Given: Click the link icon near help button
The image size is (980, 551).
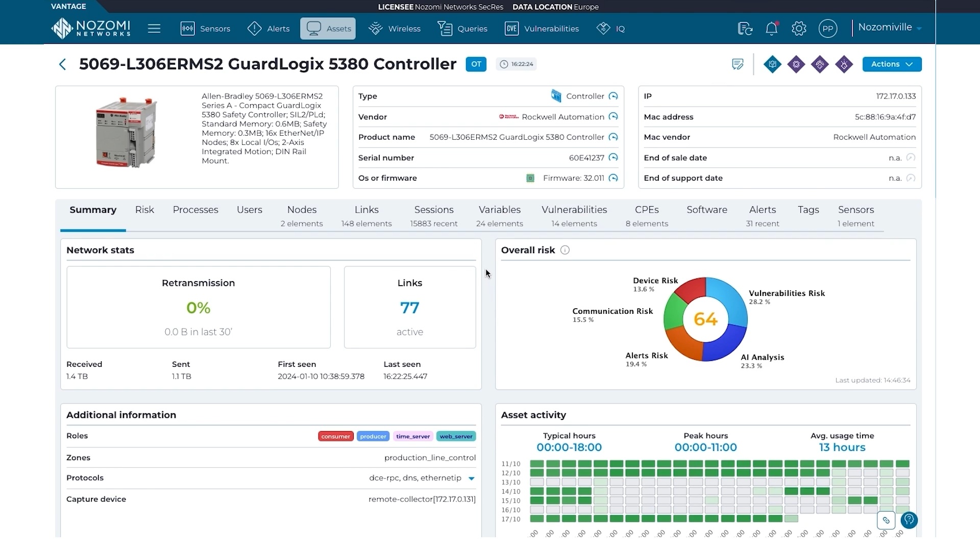Looking at the screenshot, I should pos(886,520).
